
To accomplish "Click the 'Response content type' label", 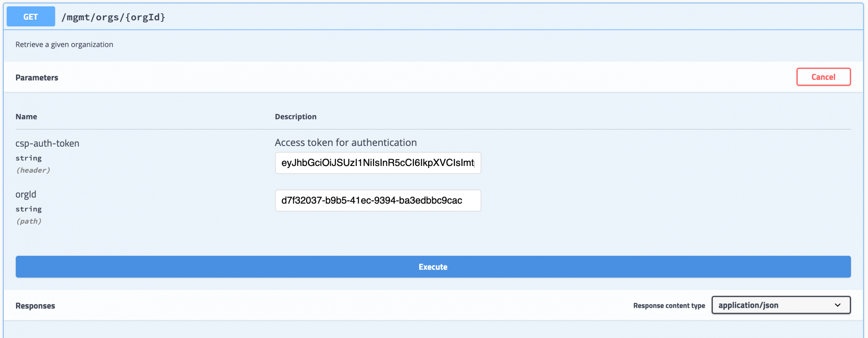I will (669, 305).
